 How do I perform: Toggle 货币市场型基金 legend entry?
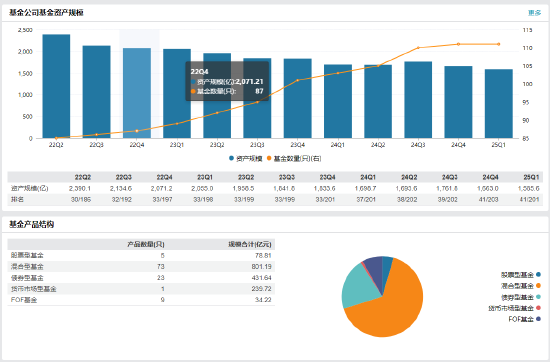515,308
